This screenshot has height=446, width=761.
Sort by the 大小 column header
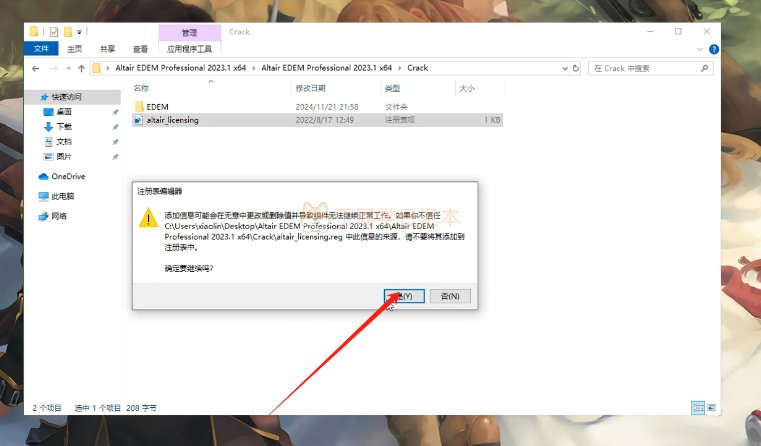click(466, 88)
